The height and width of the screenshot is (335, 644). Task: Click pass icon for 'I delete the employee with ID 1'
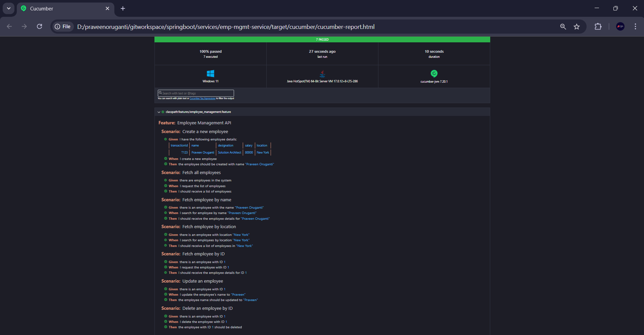pos(166,322)
